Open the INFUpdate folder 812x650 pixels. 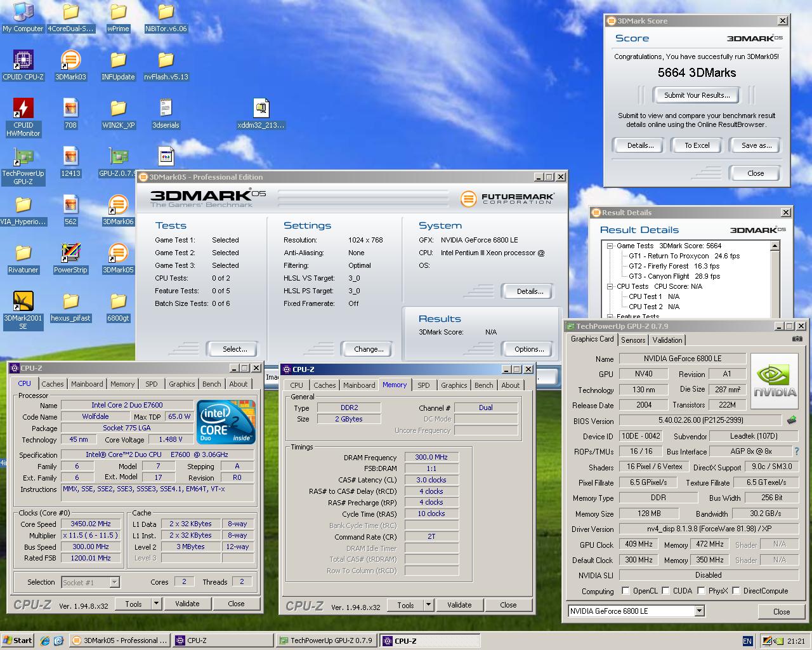[118, 65]
